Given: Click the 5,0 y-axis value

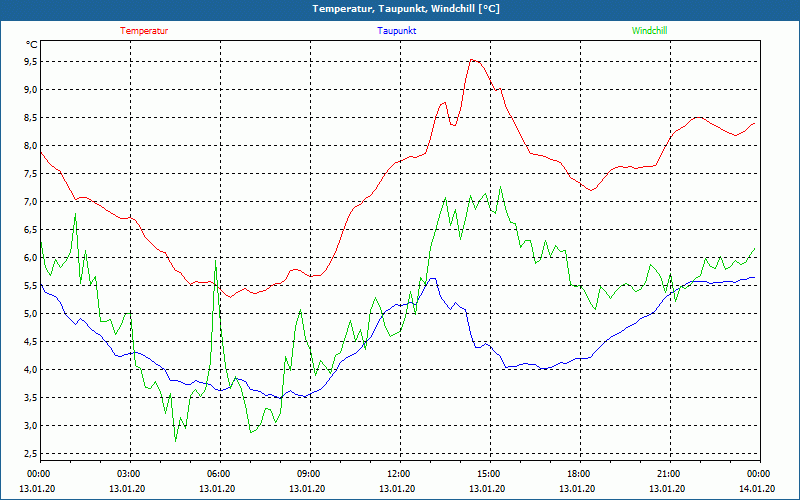Looking at the screenshot, I should (x=32, y=314).
